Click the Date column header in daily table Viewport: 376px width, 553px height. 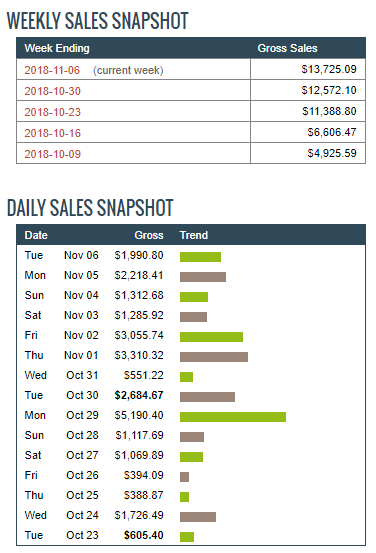(36, 235)
